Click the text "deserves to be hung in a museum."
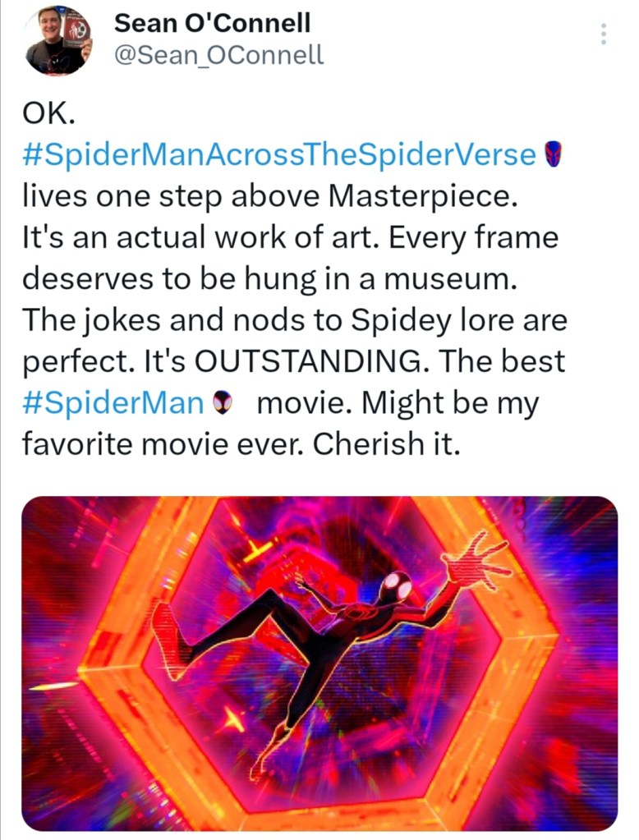The width and height of the screenshot is (639, 840). click(269, 278)
